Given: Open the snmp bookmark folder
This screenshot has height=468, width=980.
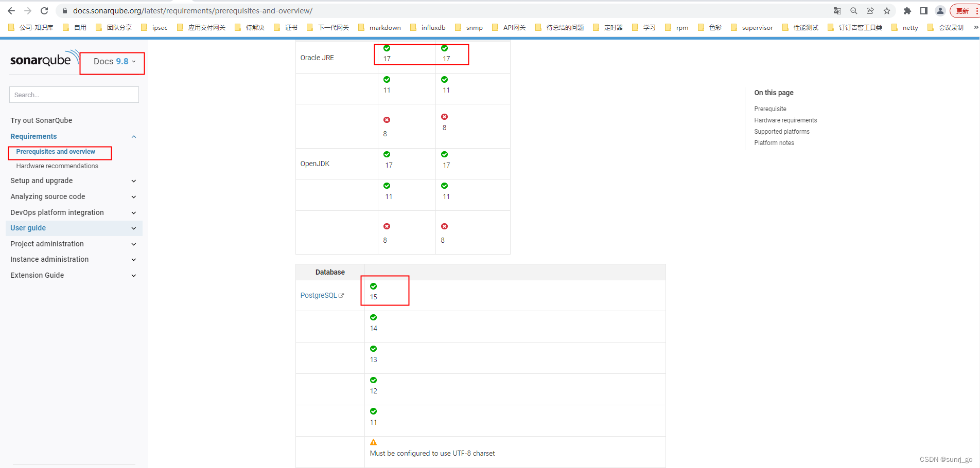Looking at the screenshot, I should coord(469,28).
